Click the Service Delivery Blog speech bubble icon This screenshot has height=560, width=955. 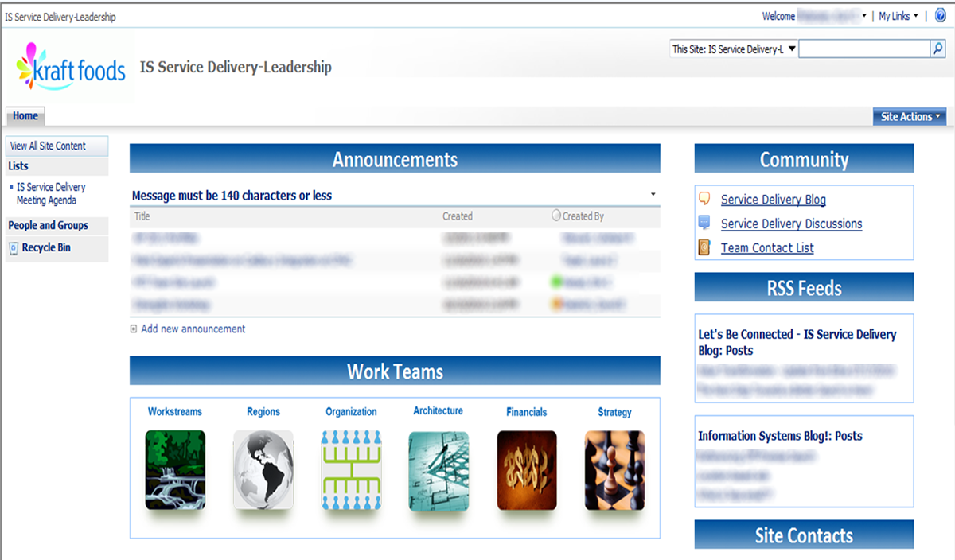(704, 199)
